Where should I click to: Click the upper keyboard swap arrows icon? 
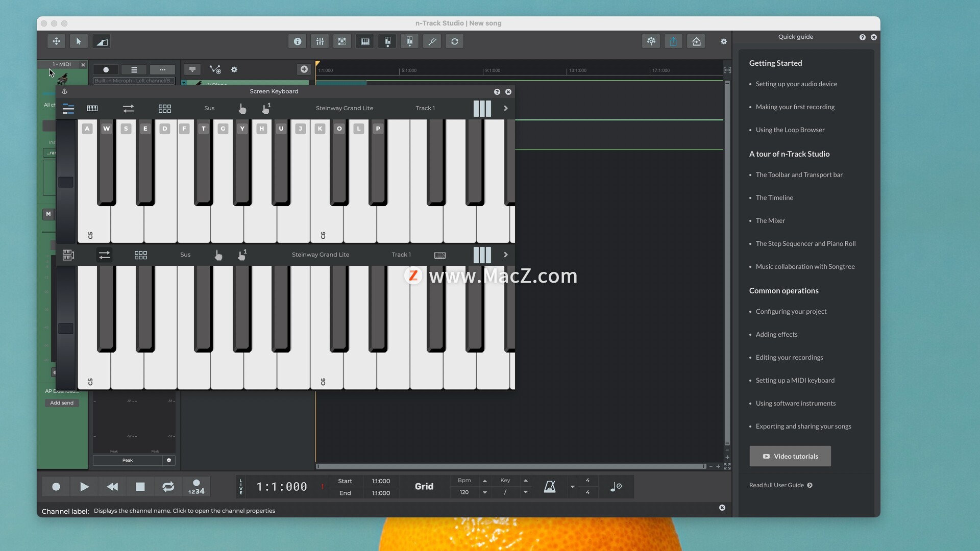(x=129, y=108)
